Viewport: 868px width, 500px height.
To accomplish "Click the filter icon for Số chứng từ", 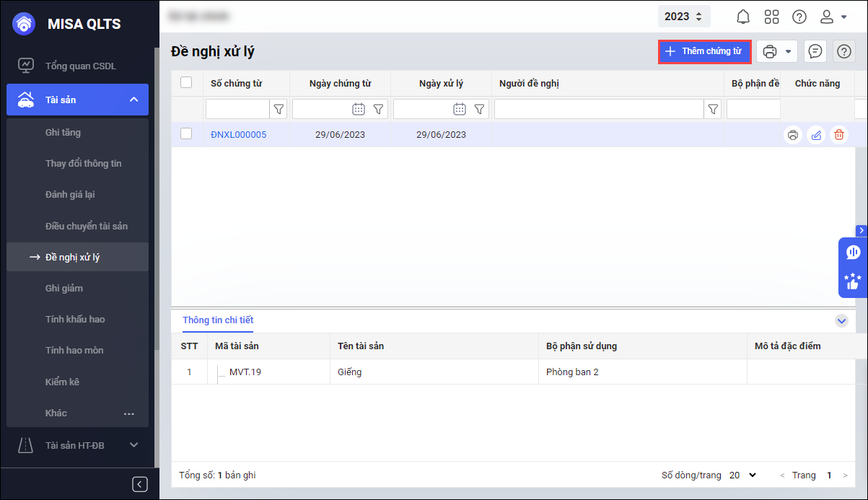I will click(x=279, y=109).
